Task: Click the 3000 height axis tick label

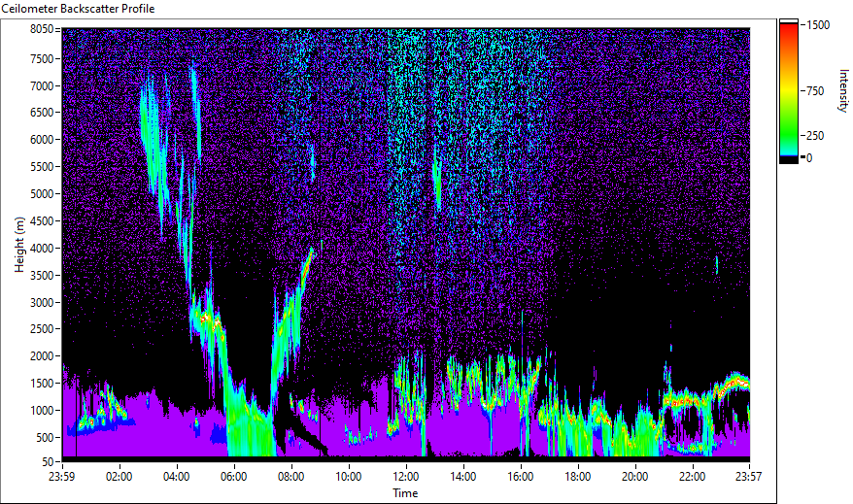Action: (42, 303)
